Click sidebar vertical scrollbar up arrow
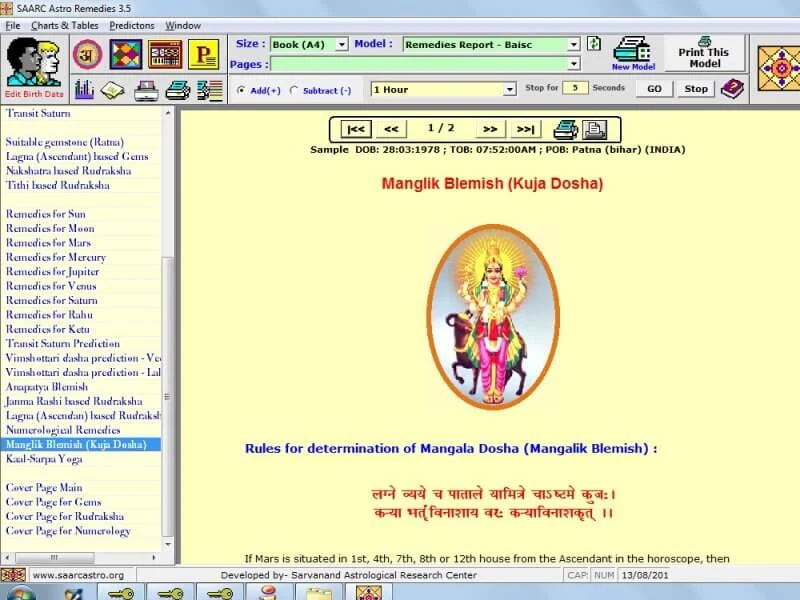800x600 pixels. point(168,113)
